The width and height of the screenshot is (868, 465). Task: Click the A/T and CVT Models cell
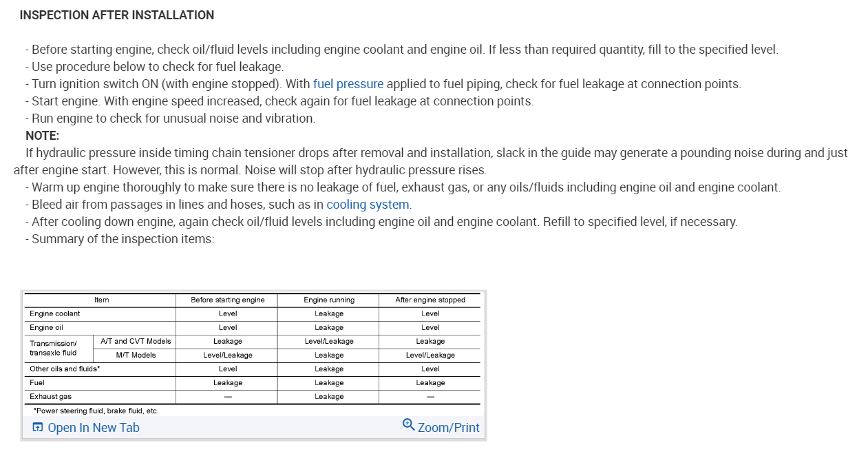point(136,341)
